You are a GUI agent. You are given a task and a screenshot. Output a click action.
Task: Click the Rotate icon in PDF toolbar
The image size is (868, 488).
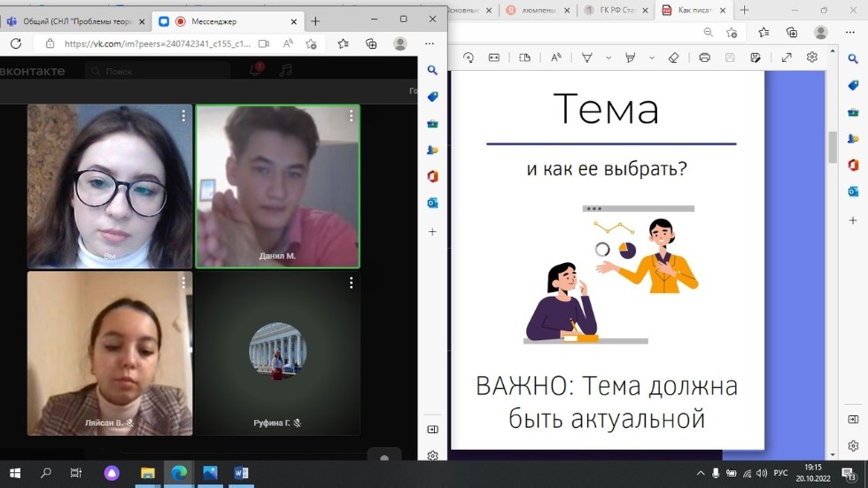coord(469,58)
